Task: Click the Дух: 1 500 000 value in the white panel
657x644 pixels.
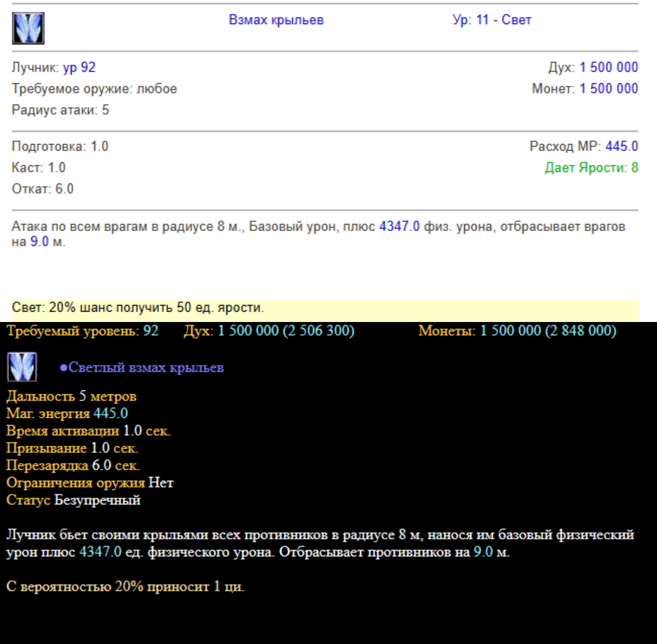Action: click(x=608, y=67)
